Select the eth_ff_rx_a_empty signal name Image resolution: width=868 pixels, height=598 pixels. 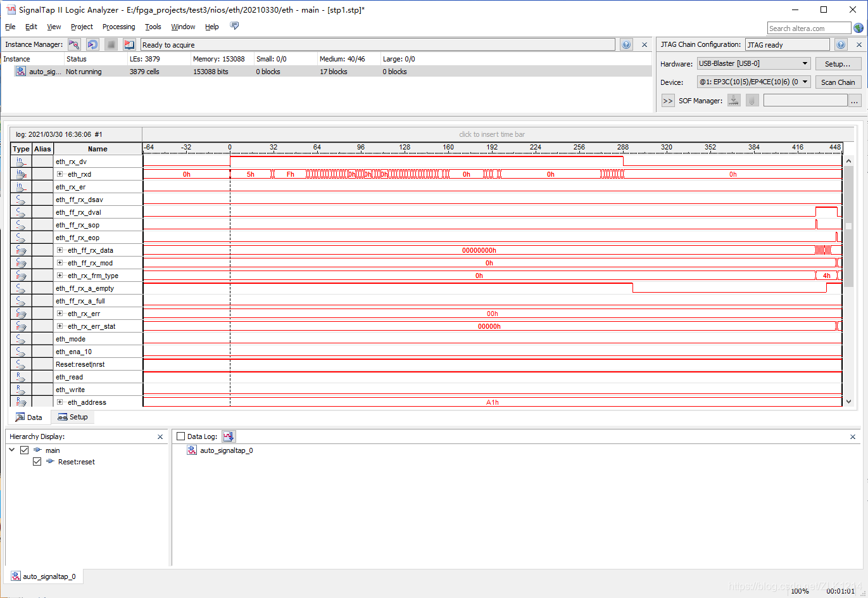[x=85, y=288]
